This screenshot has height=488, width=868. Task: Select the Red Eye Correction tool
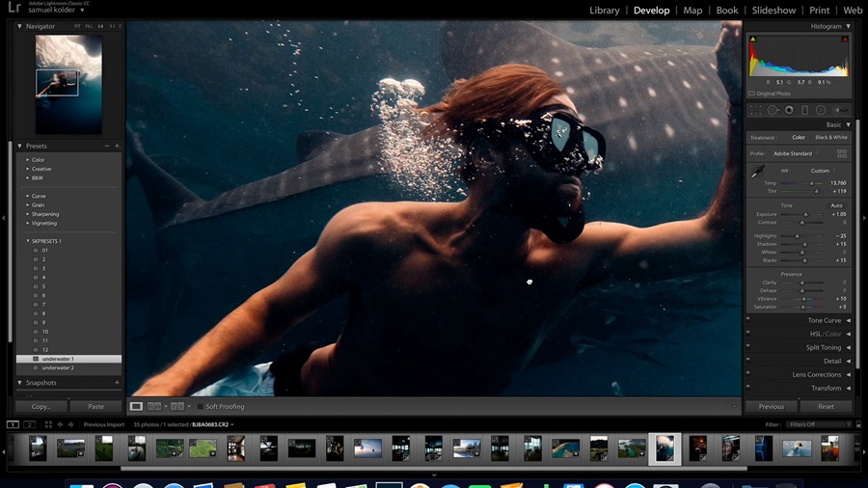click(x=789, y=110)
